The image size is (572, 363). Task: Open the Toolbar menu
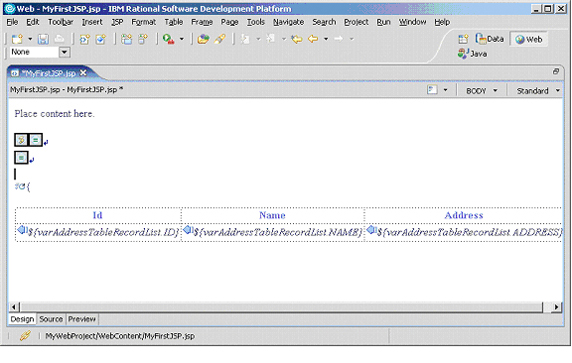point(61,22)
